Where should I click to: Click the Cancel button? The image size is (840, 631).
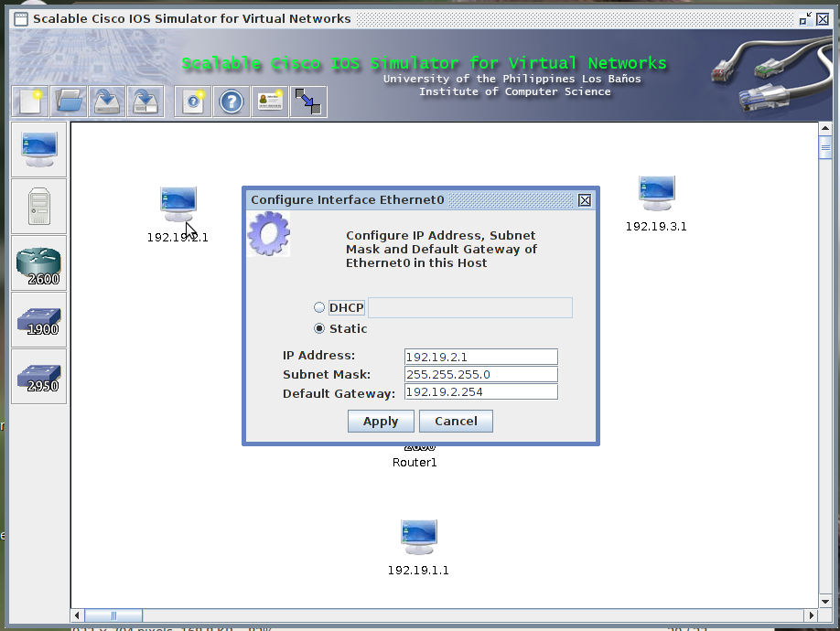point(456,422)
